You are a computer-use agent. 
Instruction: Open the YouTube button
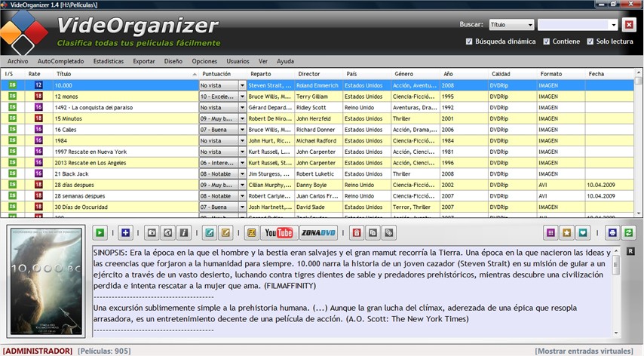point(279,233)
